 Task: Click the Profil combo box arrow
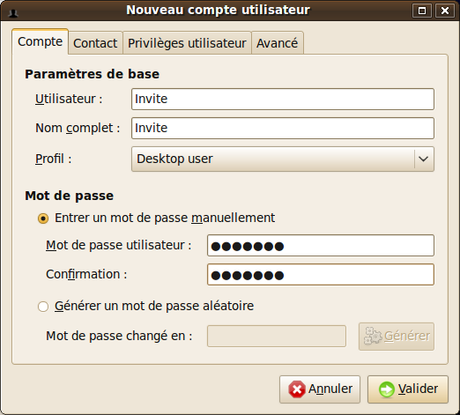[424, 159]
